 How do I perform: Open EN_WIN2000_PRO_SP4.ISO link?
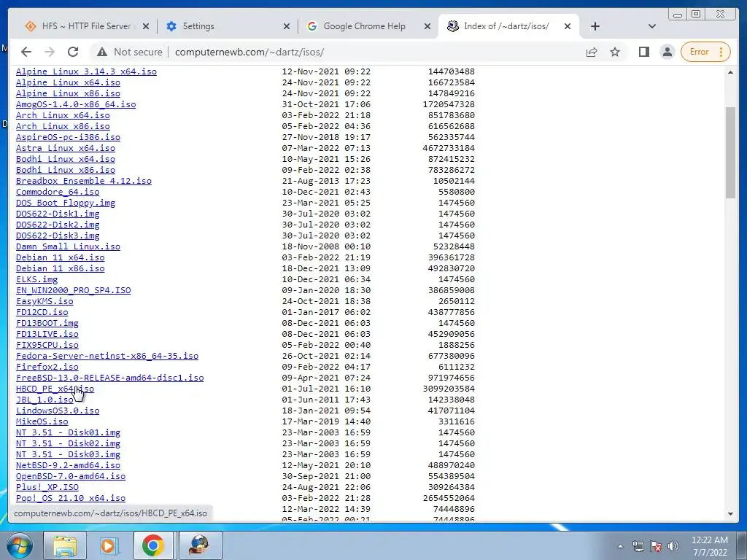[74, 290]
